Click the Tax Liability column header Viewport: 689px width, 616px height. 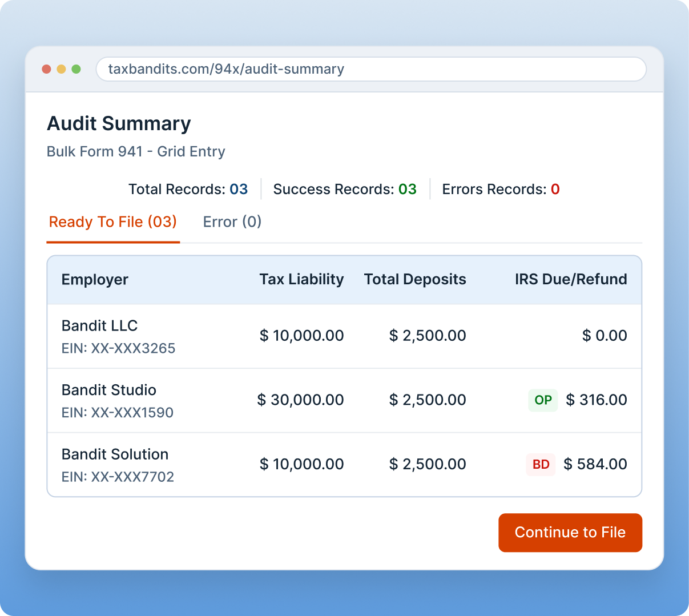301,279
